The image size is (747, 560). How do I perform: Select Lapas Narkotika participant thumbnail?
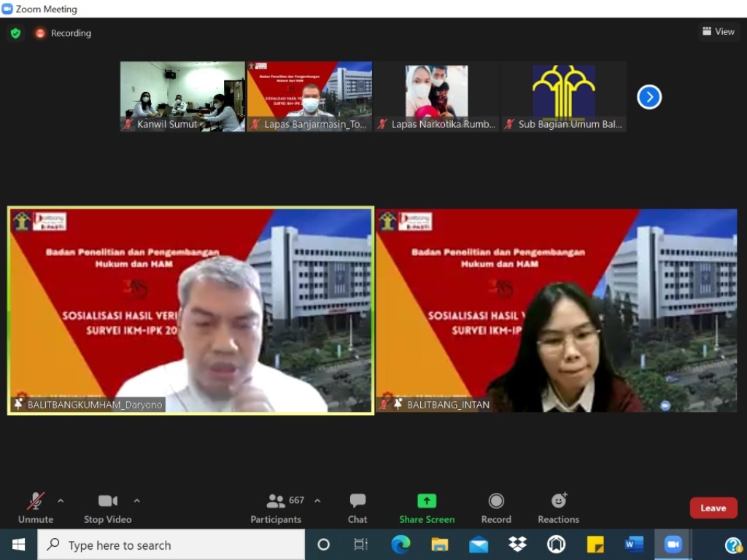pos(436,96)
